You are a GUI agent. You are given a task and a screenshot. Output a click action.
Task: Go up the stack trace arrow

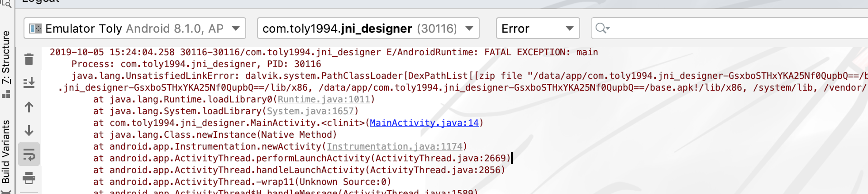tap(29, 107)
